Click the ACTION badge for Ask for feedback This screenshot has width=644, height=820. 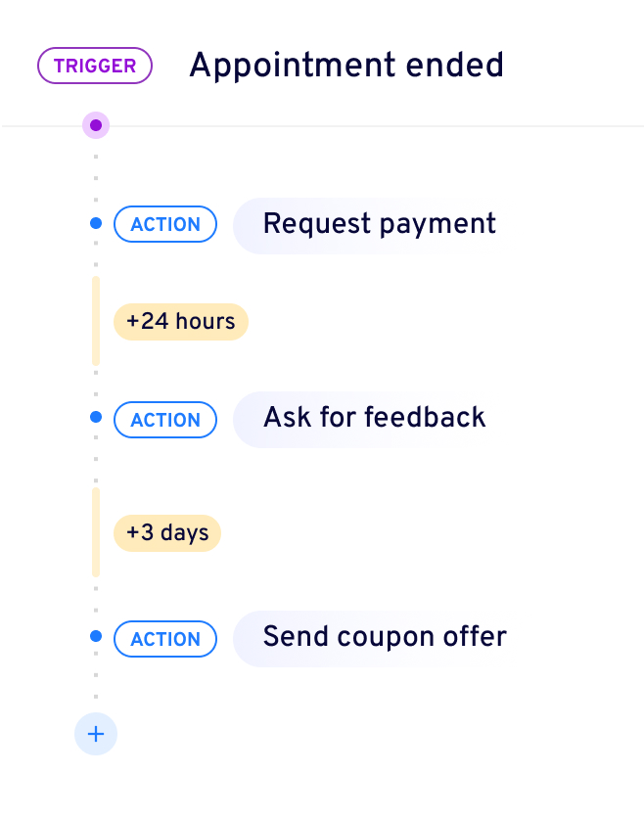pyautogui.click(x=165, y=420)
